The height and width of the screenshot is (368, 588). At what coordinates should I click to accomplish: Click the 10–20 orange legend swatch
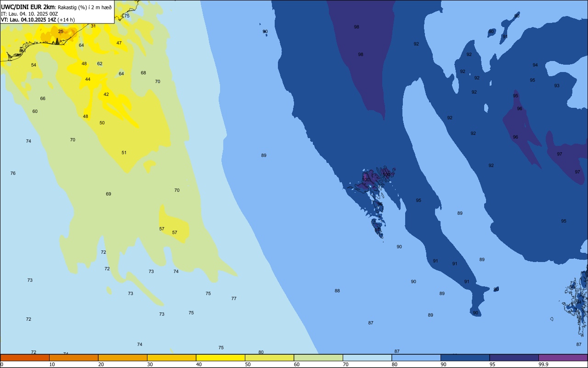[x=73, y=357]
